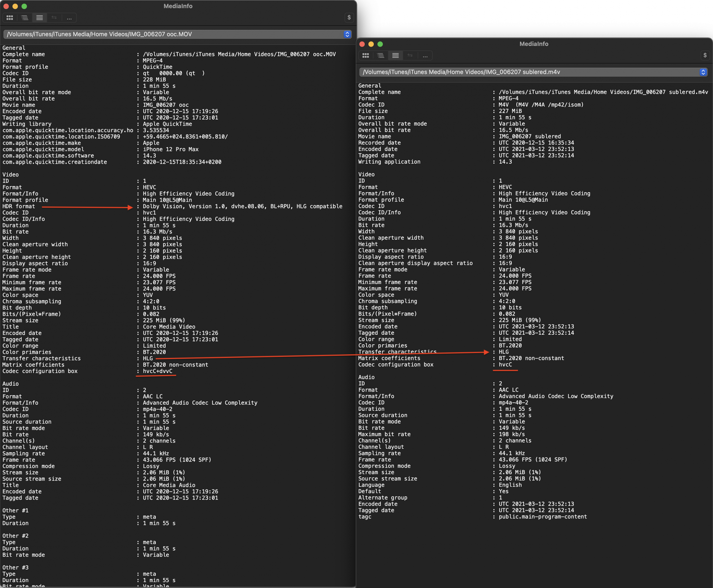
Task: Click the left MediaInfo window title bar
Action: (178, 6)
